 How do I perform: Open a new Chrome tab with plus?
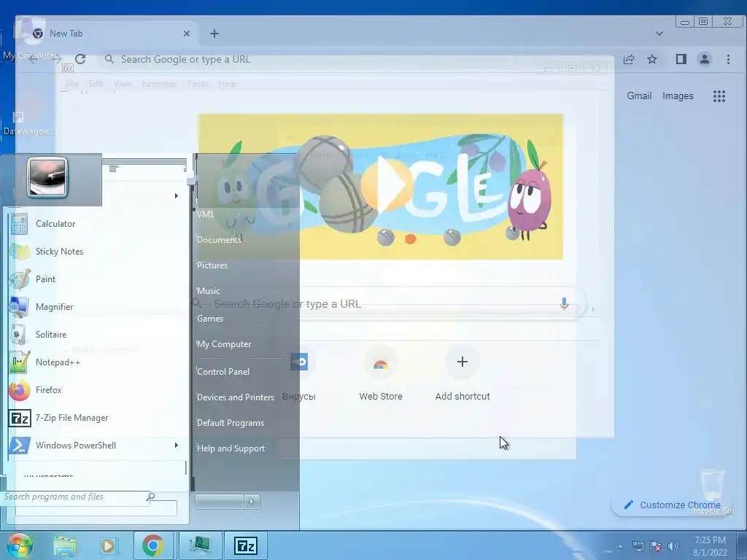click(x=214, y=34)
